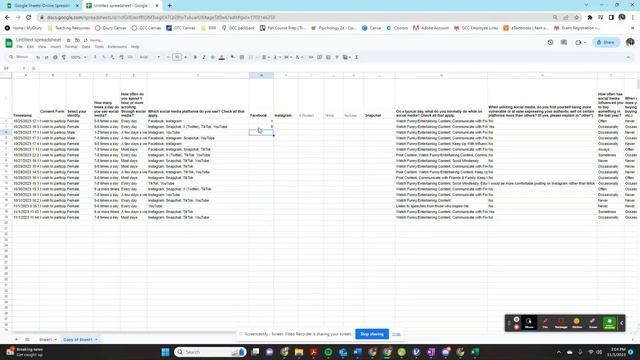Collapse the Screencastify toolbar with the chevron
The width and height of the screenshot is (640, 360).
621,323
